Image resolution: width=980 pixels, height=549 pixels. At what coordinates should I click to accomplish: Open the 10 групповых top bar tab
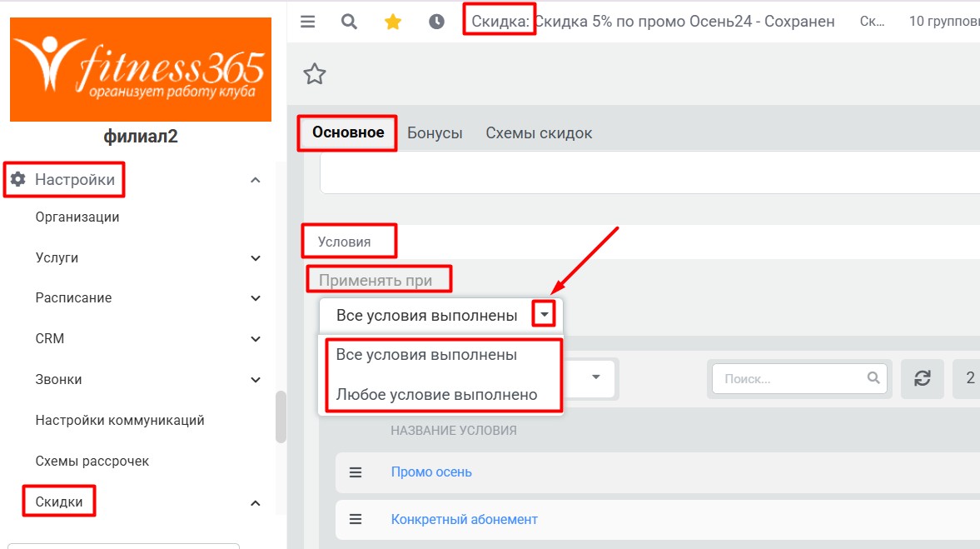[x=943, y=22]
